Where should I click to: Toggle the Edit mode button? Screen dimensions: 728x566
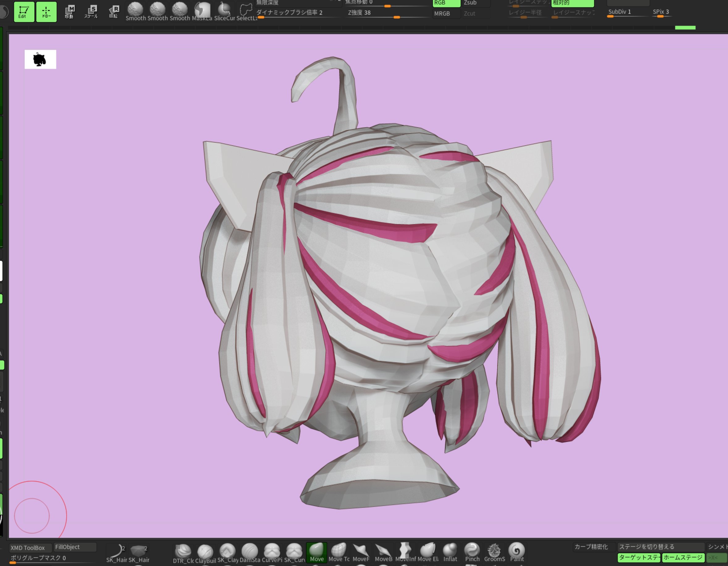pos(24,12)
